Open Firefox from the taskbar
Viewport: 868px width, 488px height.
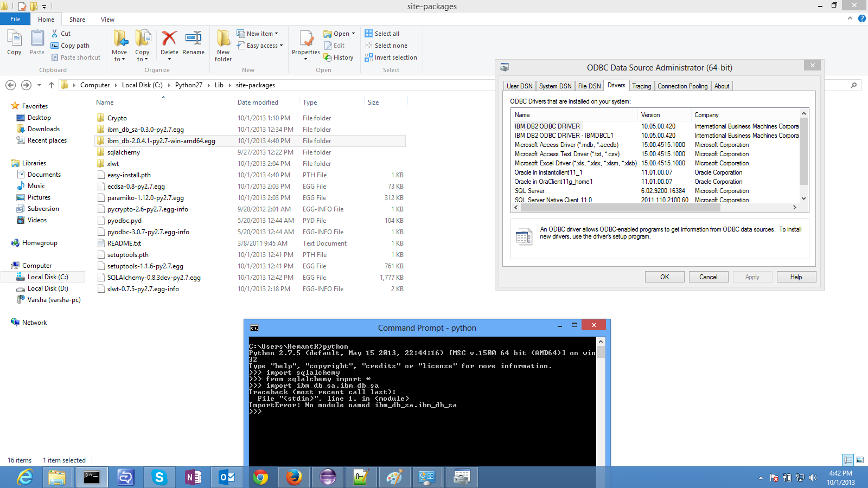coord(294,477)
